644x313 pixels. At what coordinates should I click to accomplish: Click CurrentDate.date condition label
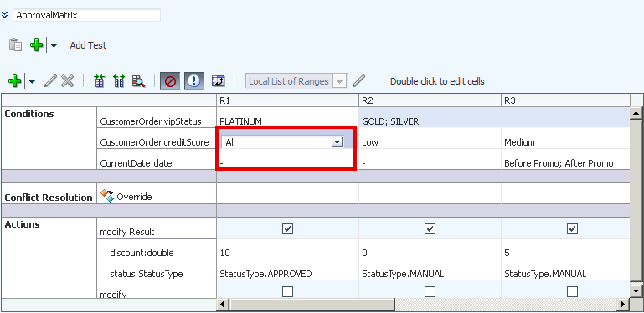[x=136, y=163]
